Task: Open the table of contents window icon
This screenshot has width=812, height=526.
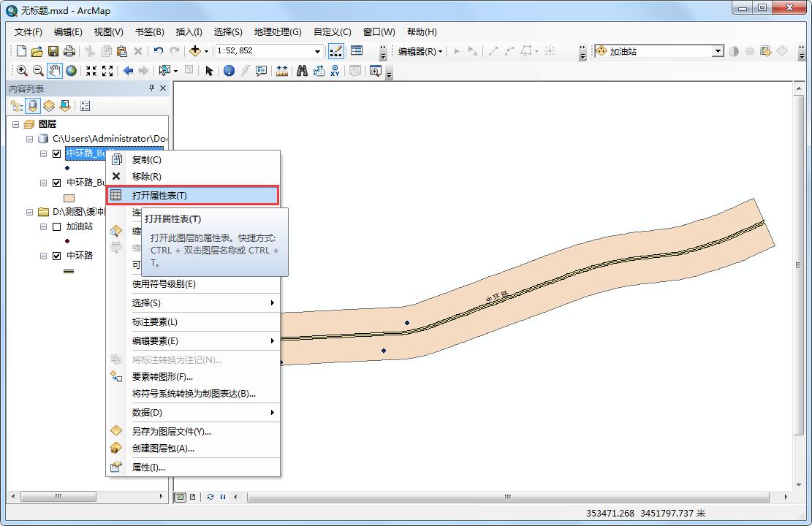Action: 357,50
